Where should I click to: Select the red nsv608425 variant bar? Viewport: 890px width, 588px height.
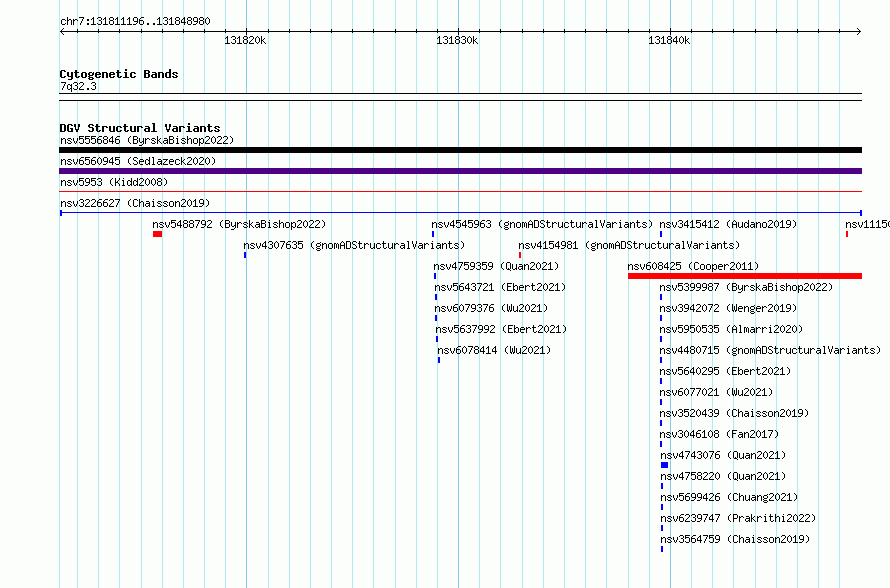[745, 276]
